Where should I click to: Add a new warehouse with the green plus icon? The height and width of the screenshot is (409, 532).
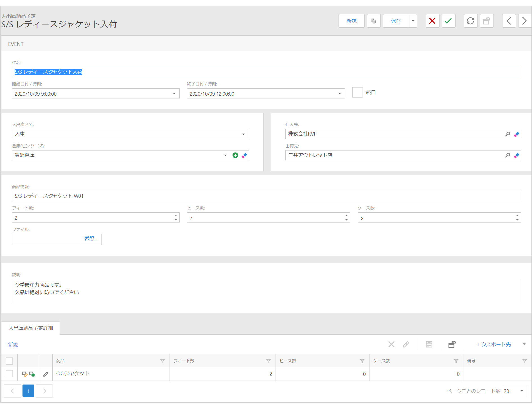235,155
